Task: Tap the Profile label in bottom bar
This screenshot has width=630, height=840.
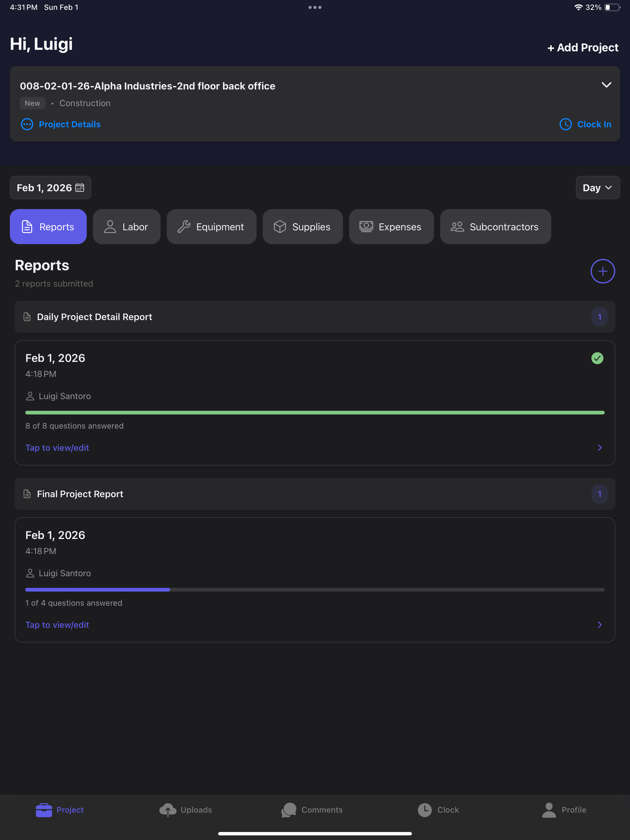Action: pos(574,810)
